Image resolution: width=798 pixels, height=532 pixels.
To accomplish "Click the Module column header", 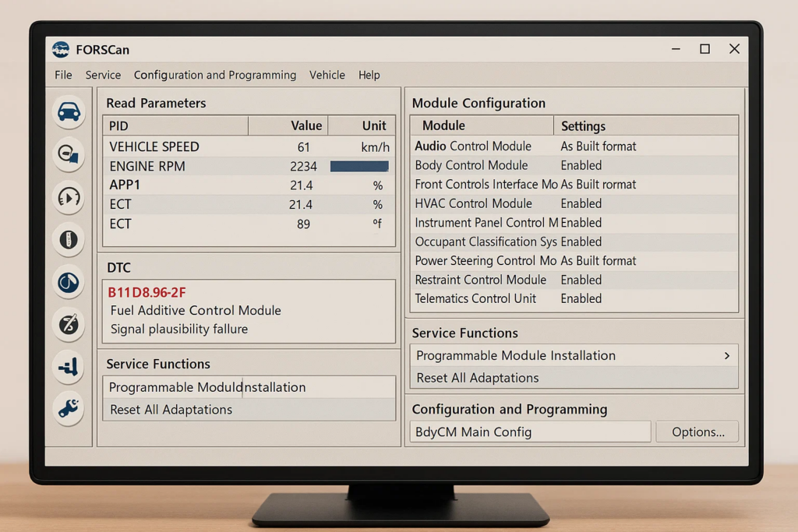I will 482,125.
